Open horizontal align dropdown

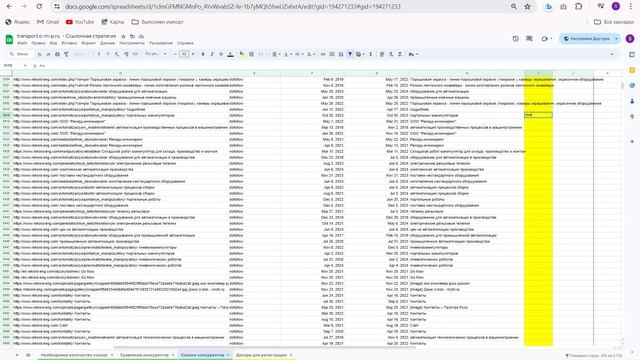[276, 54]
